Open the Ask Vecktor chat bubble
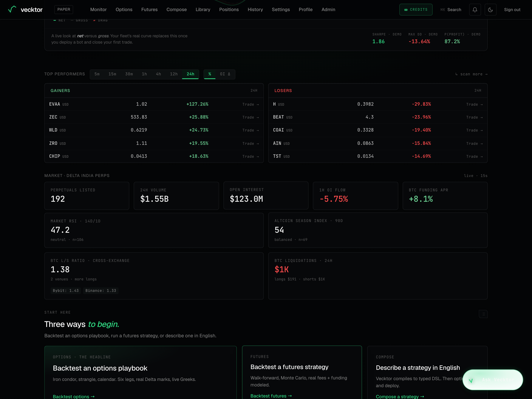This screenshot has width=532, height=399. pyautogui.click(x=492, y=380)
